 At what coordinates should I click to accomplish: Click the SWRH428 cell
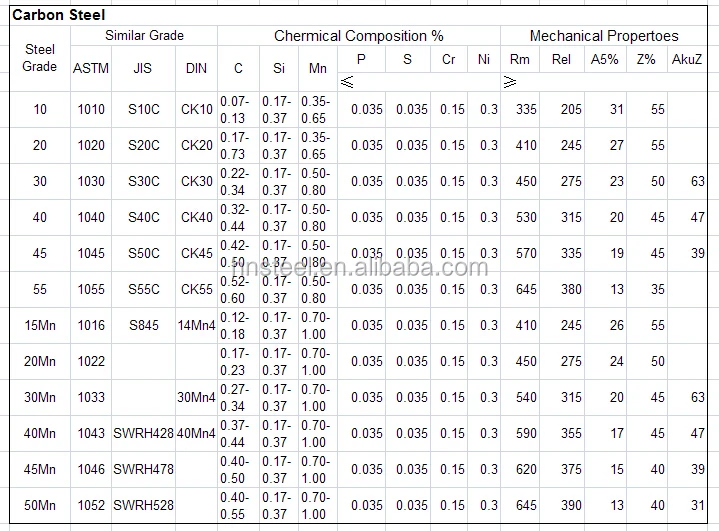tap(143, 433)
